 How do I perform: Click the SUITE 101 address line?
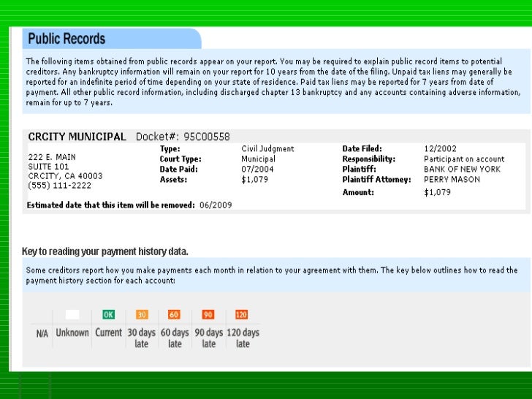tap(48, 167)
